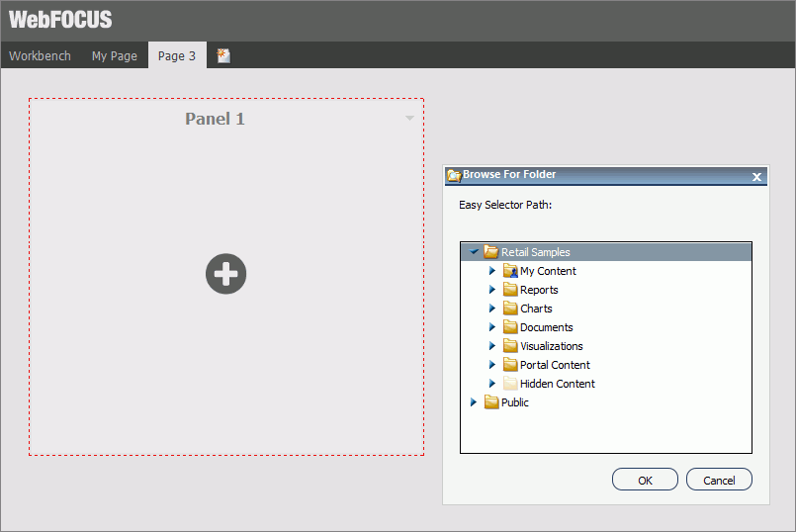Select the Visualizations label
This screenshot has width=796, height=532.
click(x=552, y=346)
